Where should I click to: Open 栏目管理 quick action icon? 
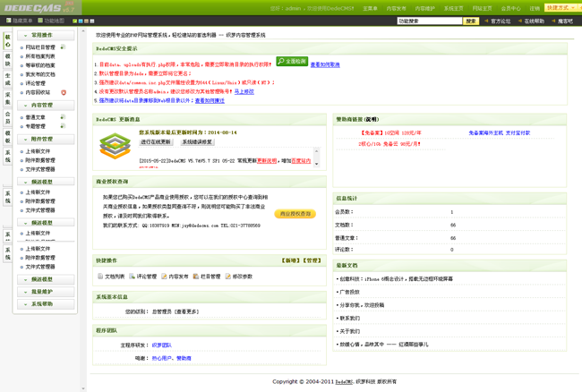196,277
